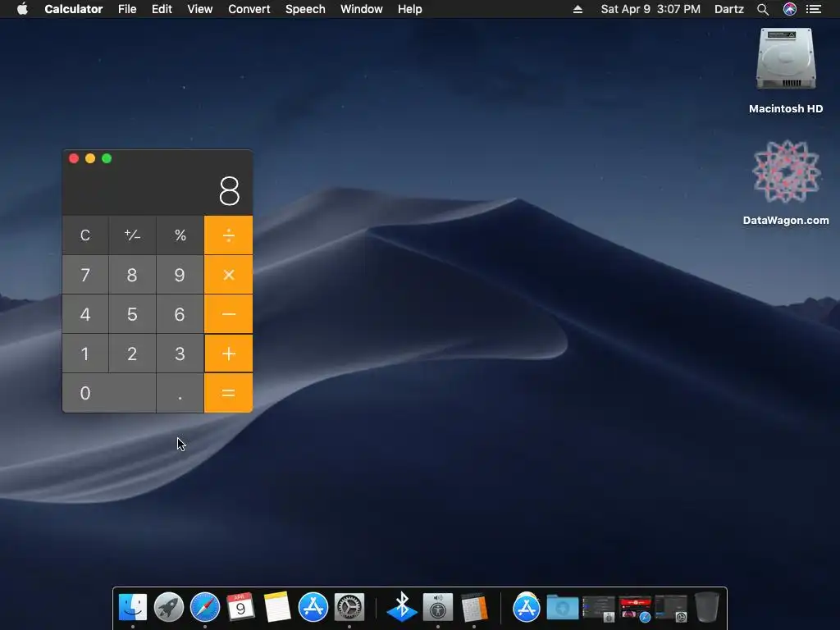Open Finder from the Dock

click(132, 608)
